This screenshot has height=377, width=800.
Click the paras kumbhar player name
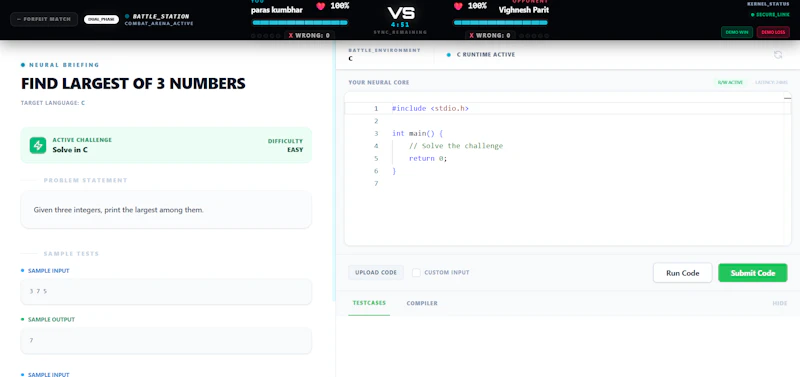point(277,10)
